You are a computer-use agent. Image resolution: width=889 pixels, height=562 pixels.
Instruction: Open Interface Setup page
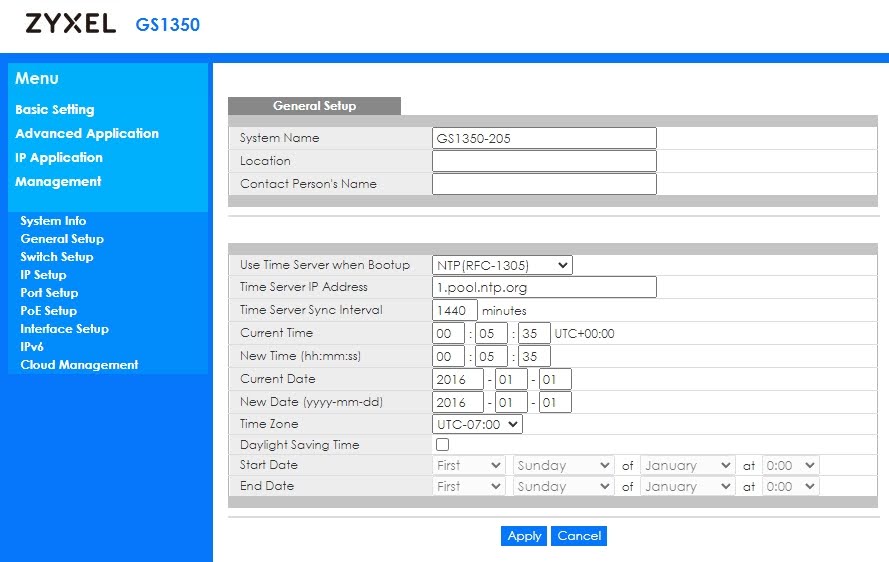point(65,329)
